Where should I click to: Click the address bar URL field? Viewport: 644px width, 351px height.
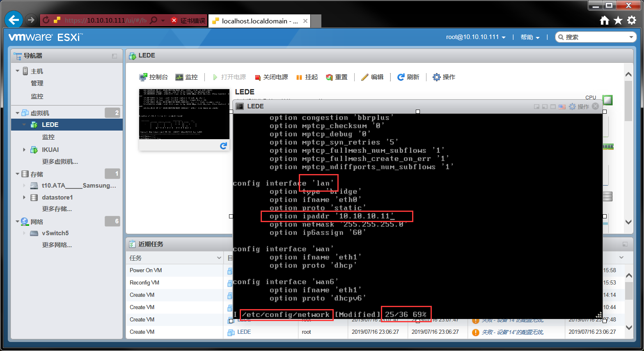point(105,20)
